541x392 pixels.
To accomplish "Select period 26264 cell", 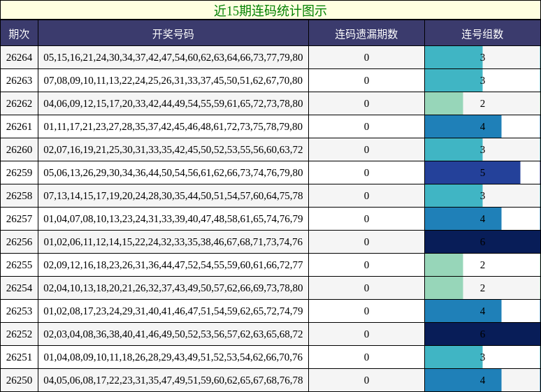I will pyautogui.click(x=19, y=57).
